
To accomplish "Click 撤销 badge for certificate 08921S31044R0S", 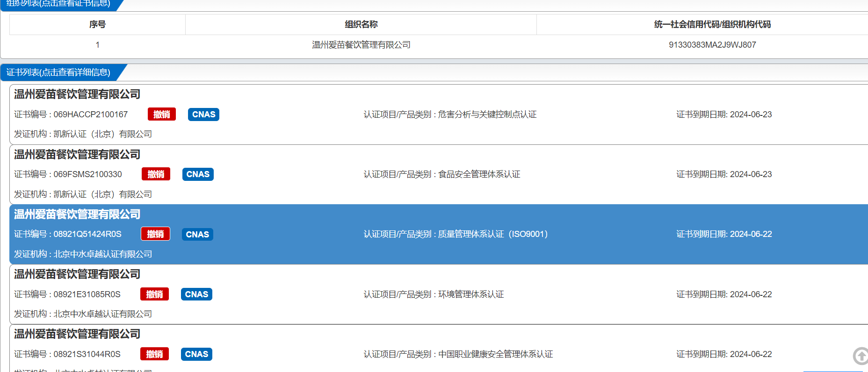I will (x=154, y=354).
